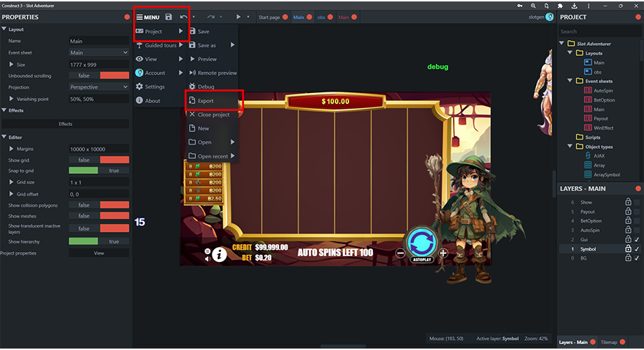Open the Project submenu item

pyautogui.click(x=160, y=31)
